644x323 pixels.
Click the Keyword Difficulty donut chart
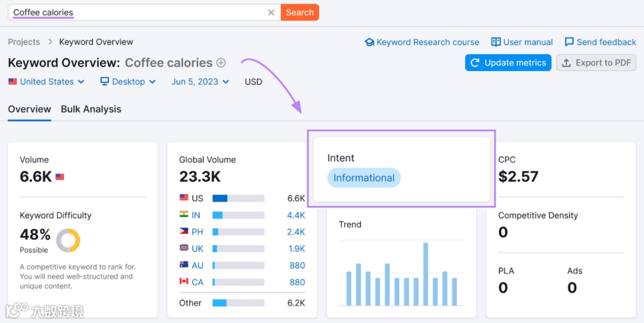pyautogui.click(x=68, y=240)
